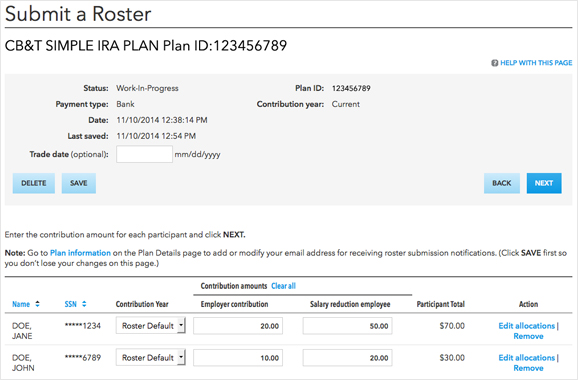Proceed with the NEXT button

544,183
